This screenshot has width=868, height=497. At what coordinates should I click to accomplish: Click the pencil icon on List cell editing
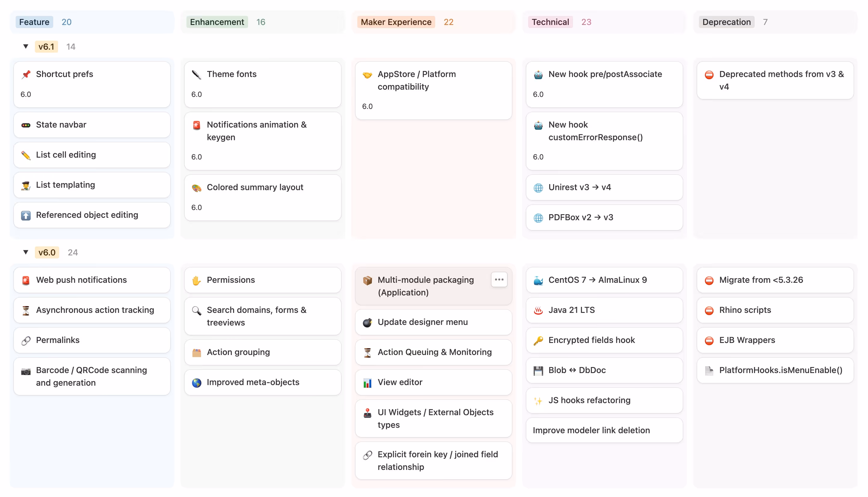(26, 155)
